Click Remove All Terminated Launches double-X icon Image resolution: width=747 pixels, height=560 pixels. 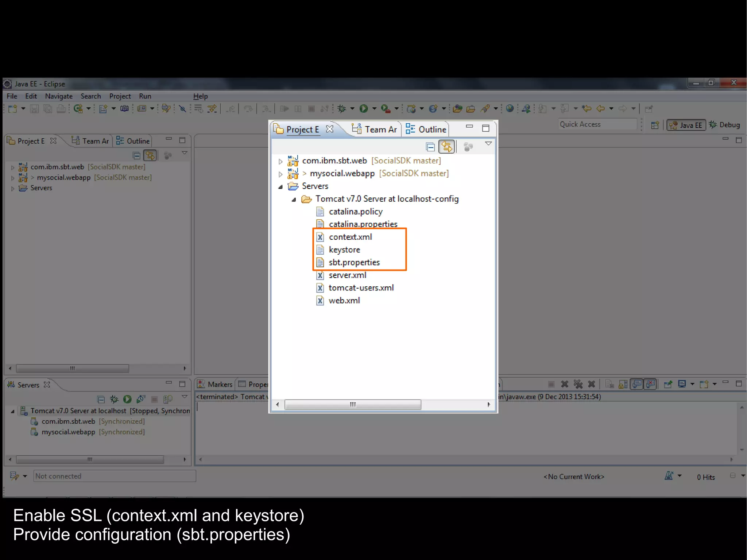[x=578, y=384]
